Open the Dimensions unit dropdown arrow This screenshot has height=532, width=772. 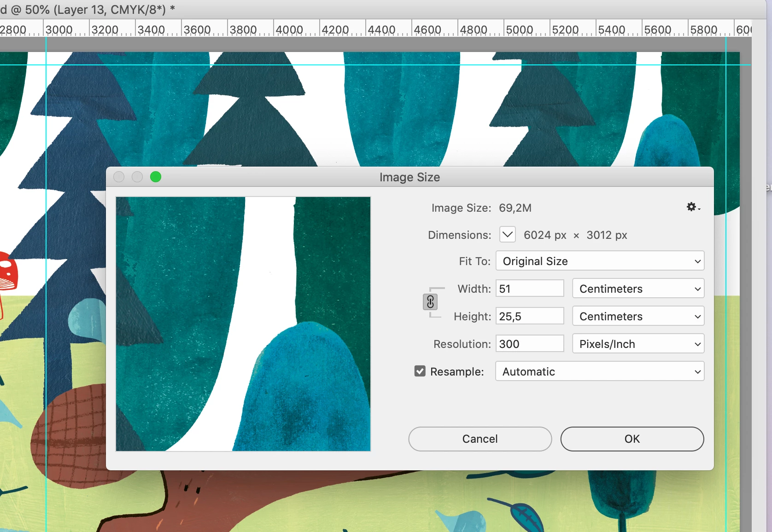pos(507,234)
